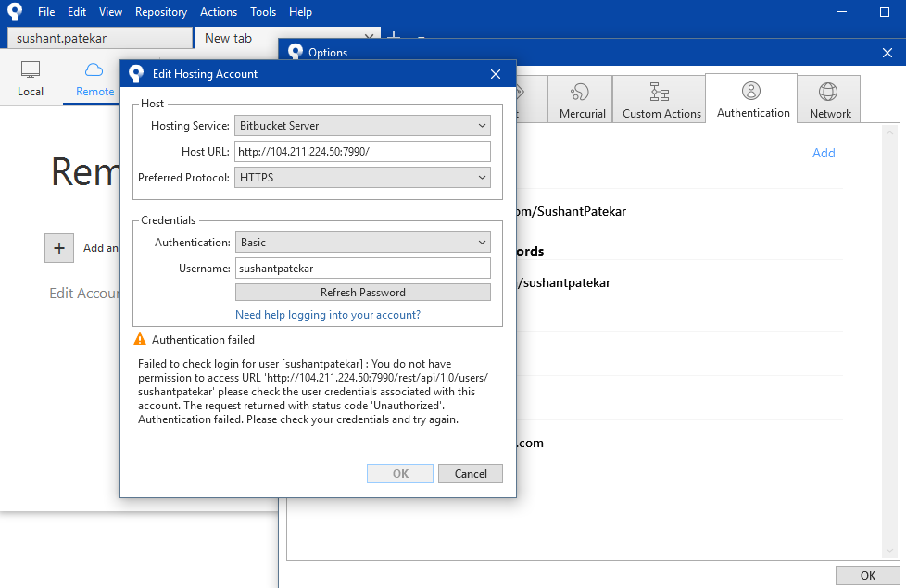The image size is (906, 588).
Task: Open the Preferred Protocol dropdown
Action: tap(362, 177)
